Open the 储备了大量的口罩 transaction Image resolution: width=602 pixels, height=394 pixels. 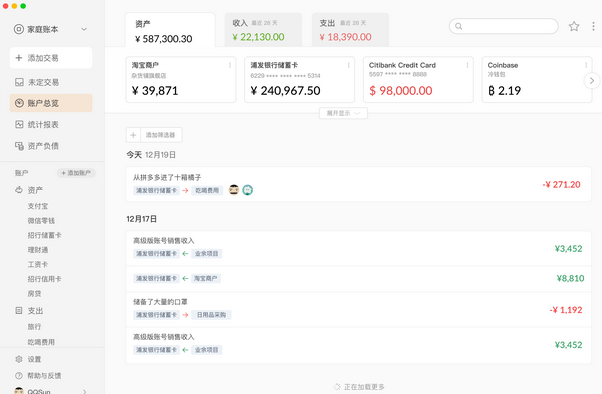click(x=359, y=310)
